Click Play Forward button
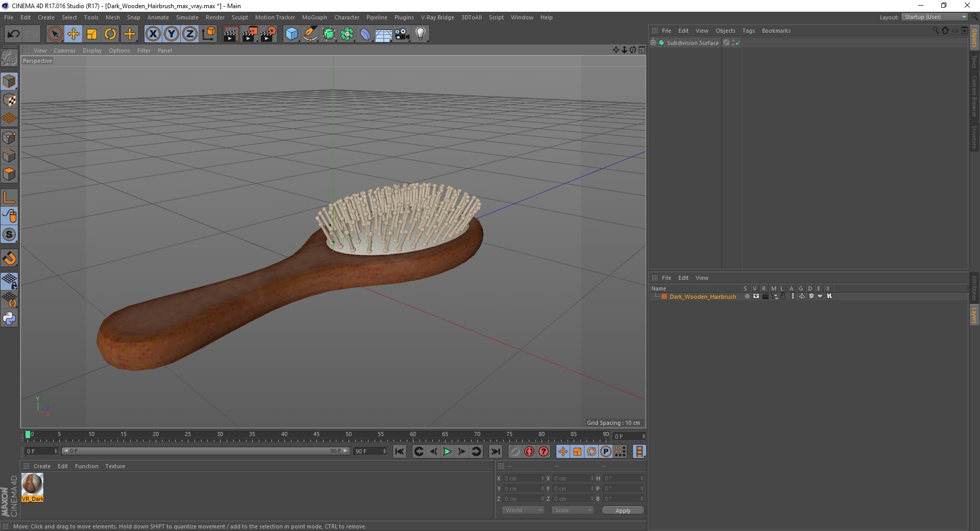The width and height of the screenshot is (980, 531). coord(447,451)
